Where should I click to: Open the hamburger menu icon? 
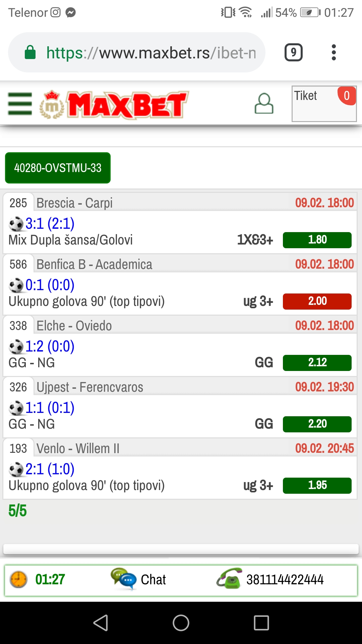point(20,104)
